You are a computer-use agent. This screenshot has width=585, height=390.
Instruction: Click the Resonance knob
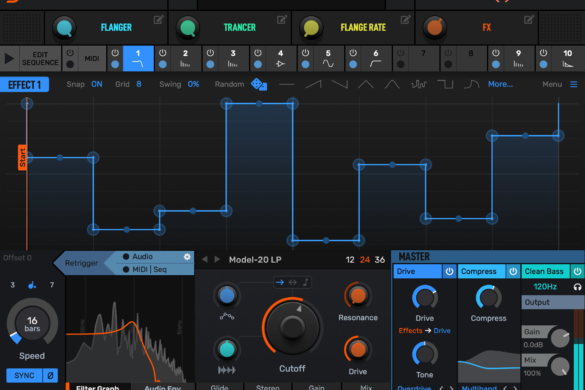click(x=357, y=296)
